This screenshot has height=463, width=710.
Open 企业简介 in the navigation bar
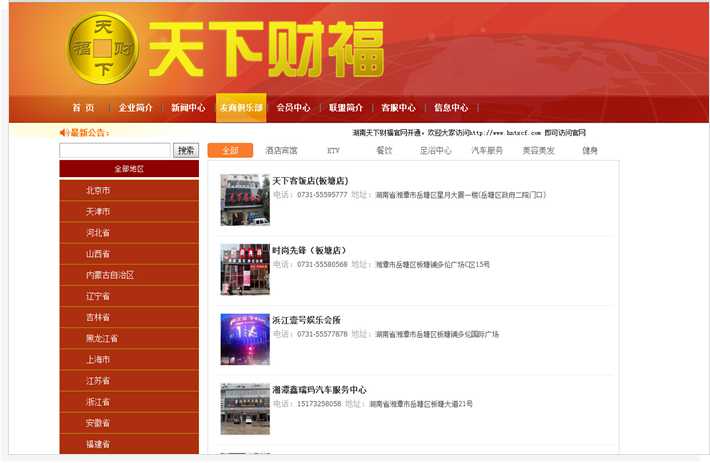(x=136, y=108)
